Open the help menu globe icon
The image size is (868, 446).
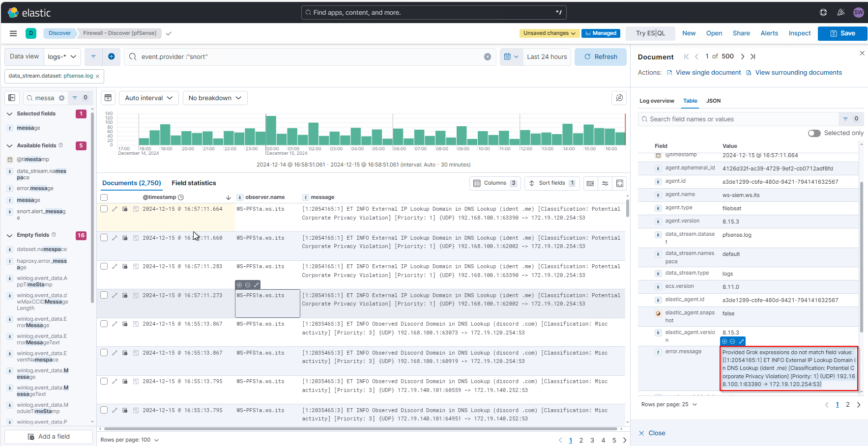pos(823,13)
